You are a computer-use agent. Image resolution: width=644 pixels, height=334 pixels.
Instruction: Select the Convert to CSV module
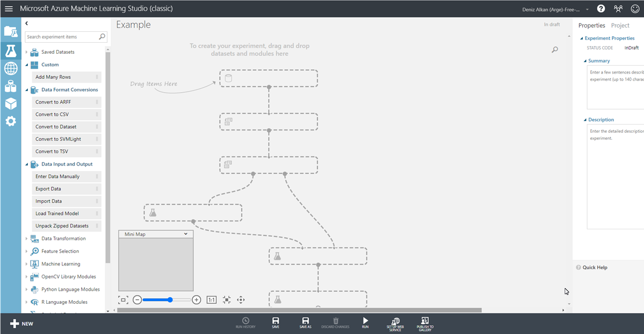[x=67, y=114]
